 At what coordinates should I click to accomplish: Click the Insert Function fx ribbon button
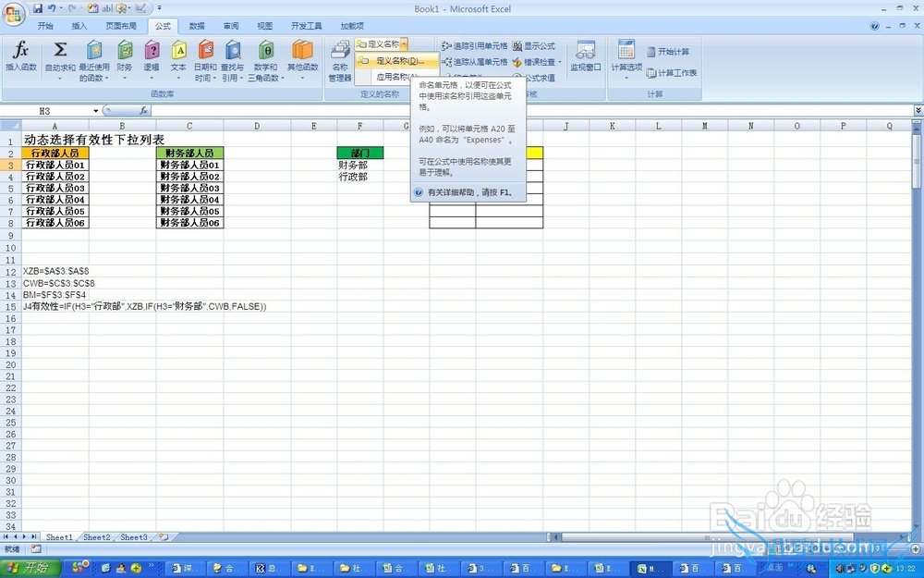(20, 59)
